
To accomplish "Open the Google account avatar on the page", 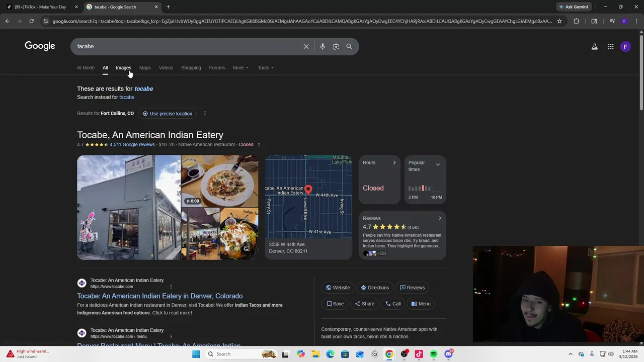I will [x=625, y=47].
